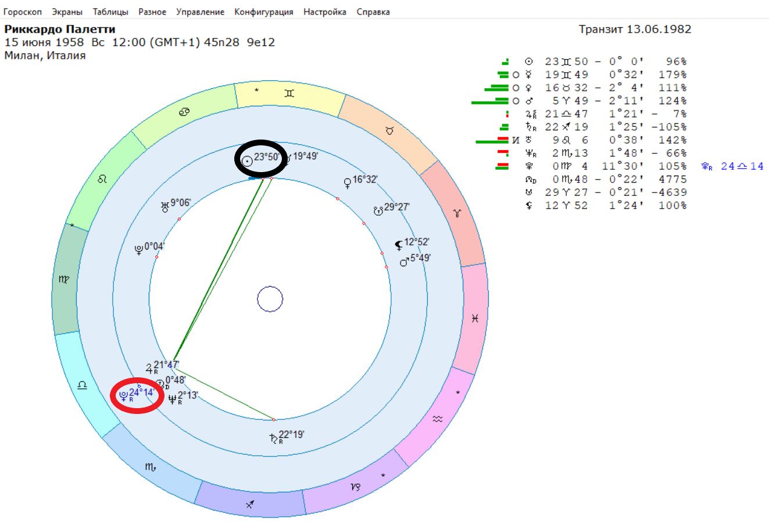Select the Saturn glyph in the chart wheel
The image size is (769, 532).
(274, 438)
